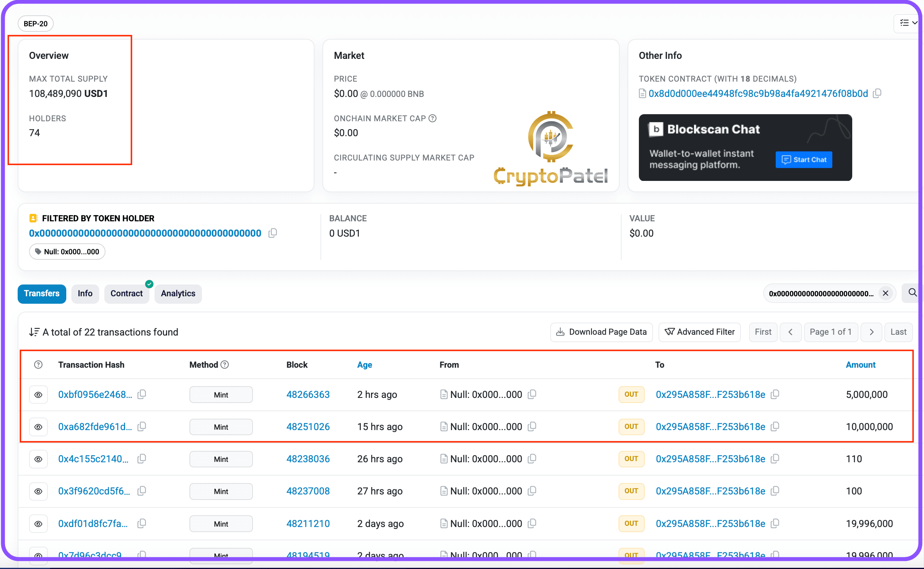
Task: Click the Method column help icon
Action: point(225,365)
